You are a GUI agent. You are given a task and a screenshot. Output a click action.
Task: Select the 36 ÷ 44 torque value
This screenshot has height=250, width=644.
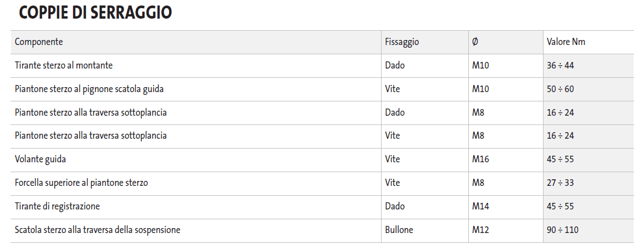pyautogui.click(x=560, y=65)
